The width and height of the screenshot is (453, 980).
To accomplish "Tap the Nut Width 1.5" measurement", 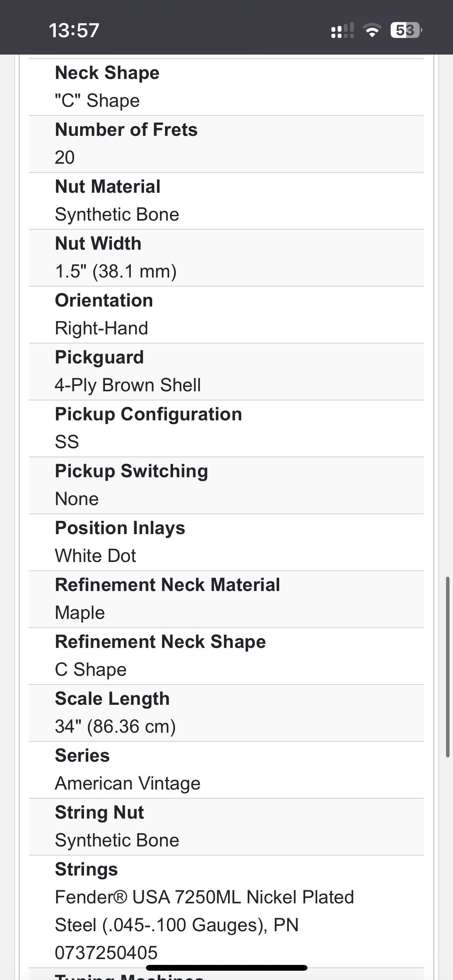I will click(x=116, y=271).
